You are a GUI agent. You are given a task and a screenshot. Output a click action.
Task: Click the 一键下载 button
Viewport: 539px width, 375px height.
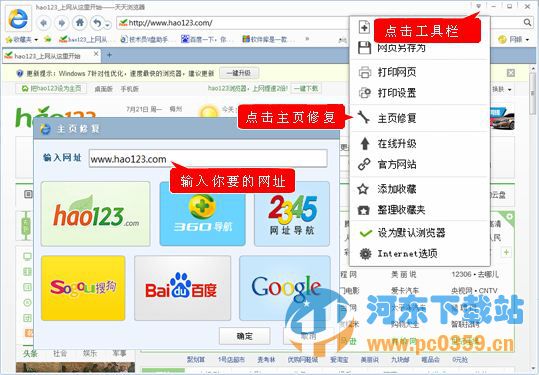306,88
